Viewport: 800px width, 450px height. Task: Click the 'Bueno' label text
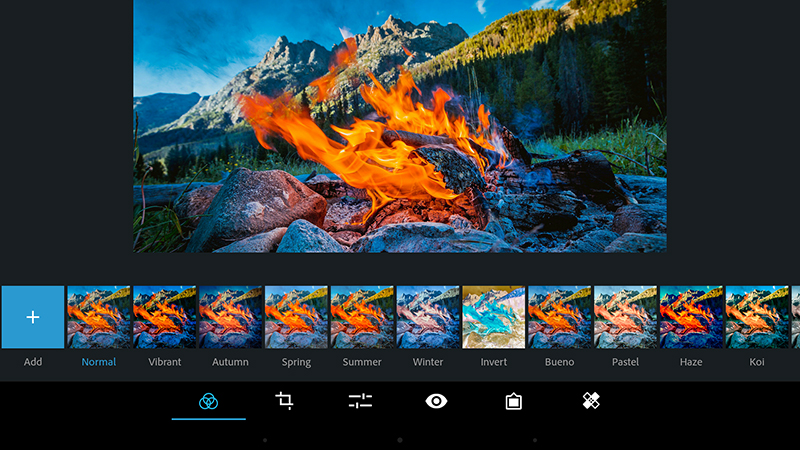(560, 362)
